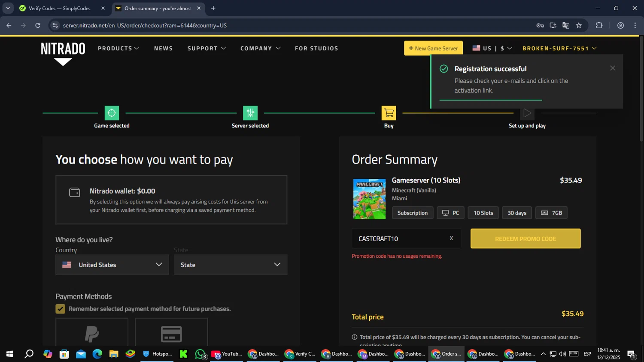
Task: Open WhatsApp from the taskbar
Action: pyautogui.click(x=200, y=354)
